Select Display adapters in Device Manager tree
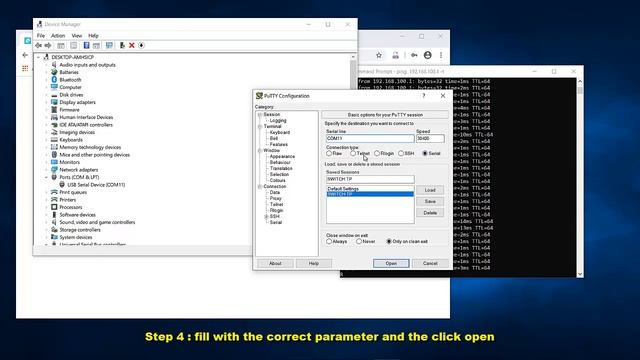The image size is (640, 360). coord(77,102)
